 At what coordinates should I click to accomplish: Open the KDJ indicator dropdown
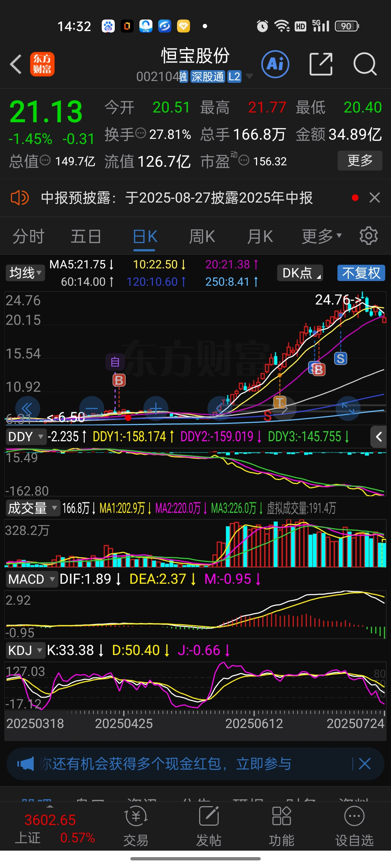(25, 650)
